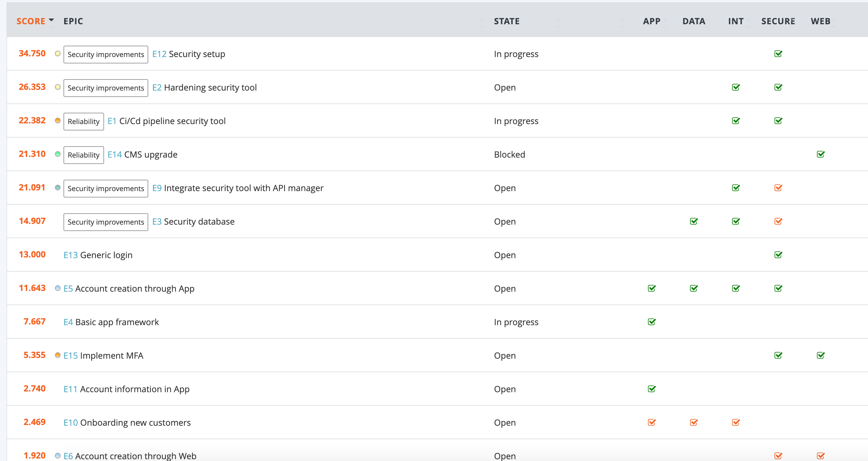Image resolution: width=868 pixels, height=461 pixels.
Task: Click the green checkmark icon for E13 SECURE
Action: (x=779, y=254)
